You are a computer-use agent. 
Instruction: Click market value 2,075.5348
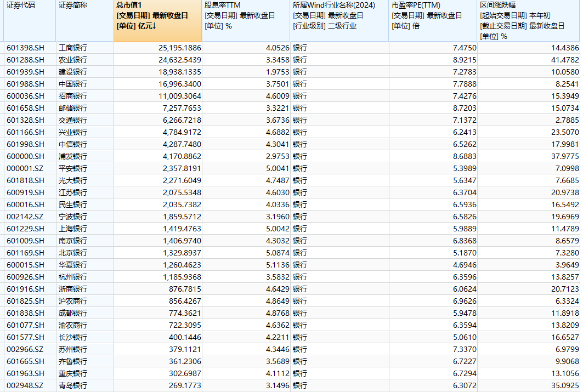[x=182, y=192]
